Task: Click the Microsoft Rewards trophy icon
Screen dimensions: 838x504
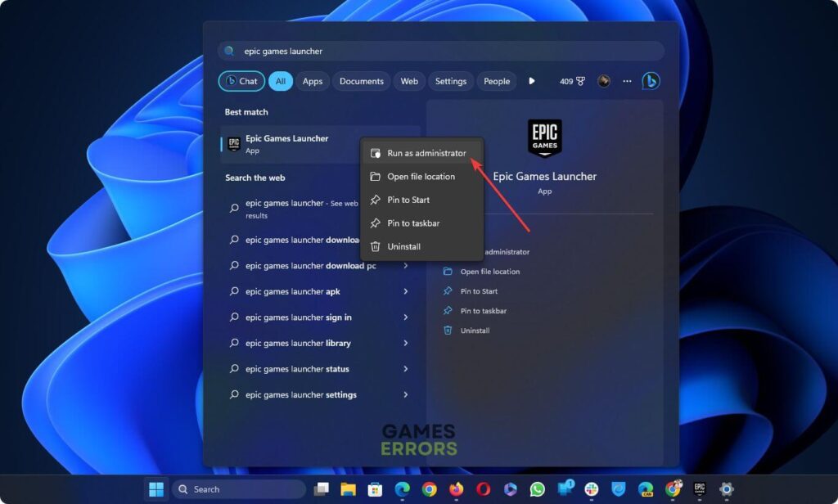Action: coord(581,81)
